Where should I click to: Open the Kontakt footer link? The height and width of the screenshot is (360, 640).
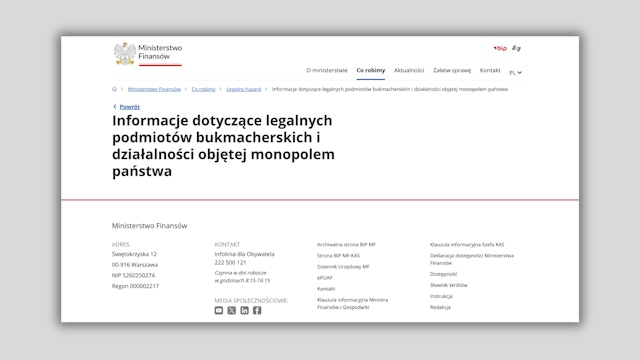[x=326, y=289]
